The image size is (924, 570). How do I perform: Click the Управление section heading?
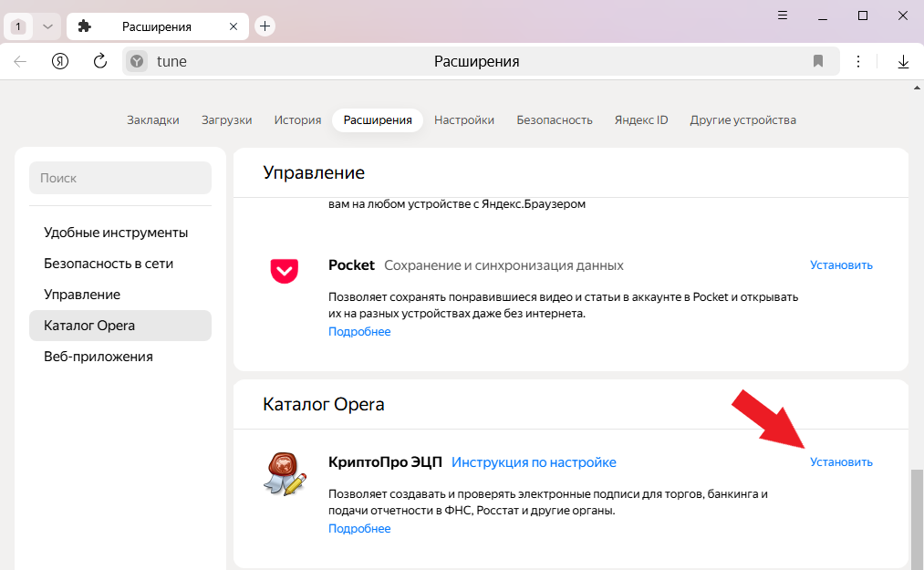[314, 172]
